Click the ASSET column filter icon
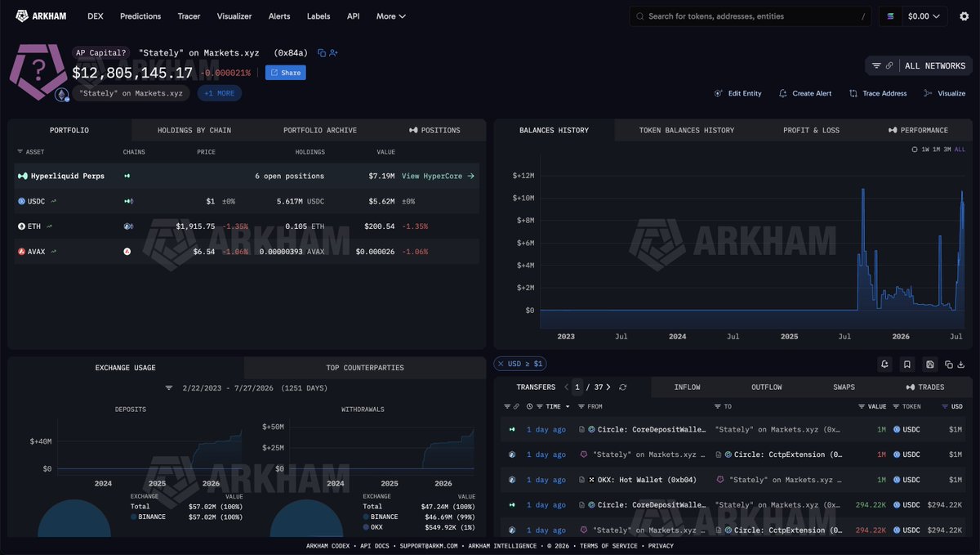The image size is (980, 555). click(20, 152)
